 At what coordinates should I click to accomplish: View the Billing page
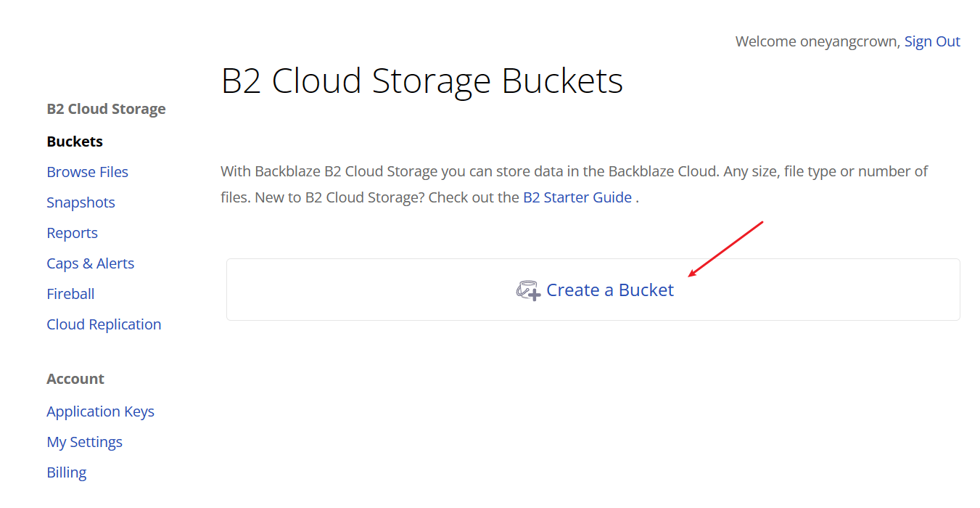pos(66,472)
